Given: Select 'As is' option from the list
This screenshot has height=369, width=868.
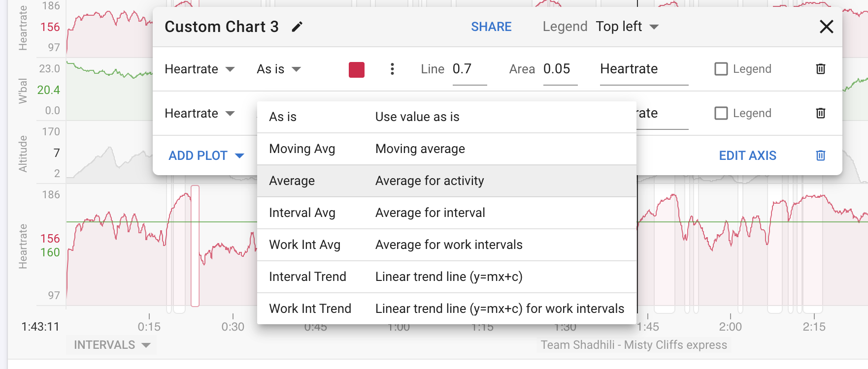Looking at the screenshot, I should point(447,117).
